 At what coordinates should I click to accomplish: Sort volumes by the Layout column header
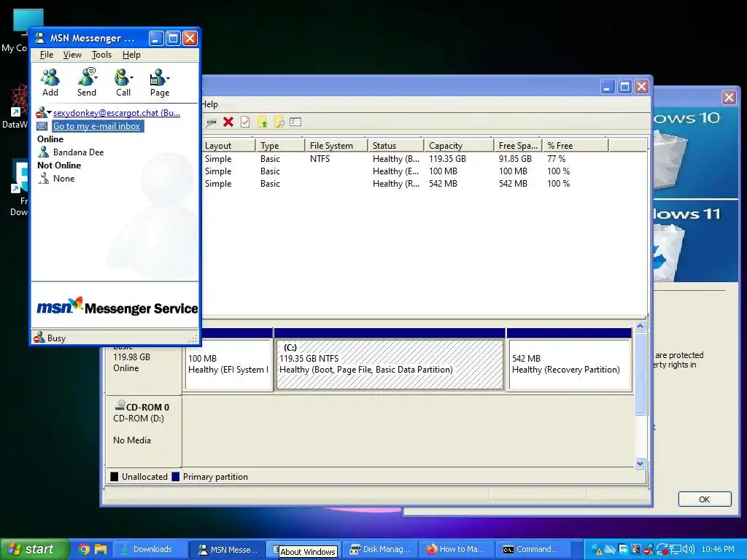228,146
